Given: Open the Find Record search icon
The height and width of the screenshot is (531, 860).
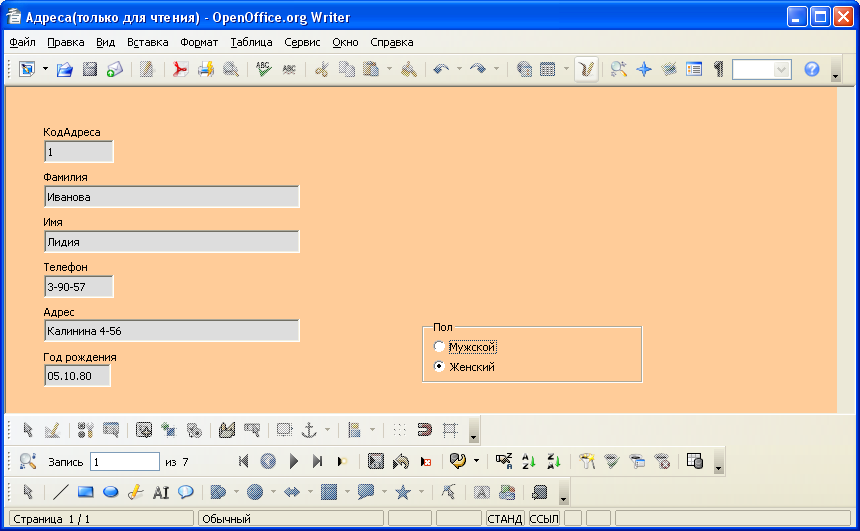Looking at the screenshot, I should (27, 462).
